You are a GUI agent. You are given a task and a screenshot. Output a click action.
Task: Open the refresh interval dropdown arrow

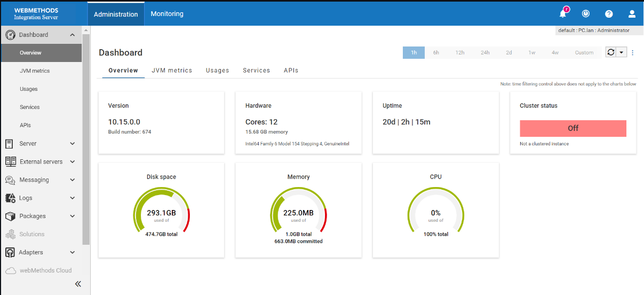[x=621, y=52]
